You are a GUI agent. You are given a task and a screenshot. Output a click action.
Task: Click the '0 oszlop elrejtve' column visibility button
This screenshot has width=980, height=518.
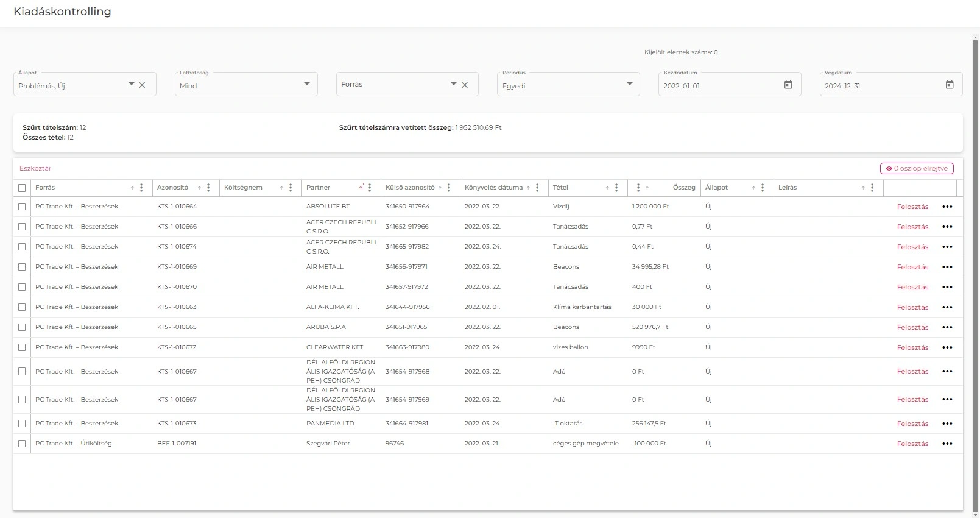tap(917, 168)
